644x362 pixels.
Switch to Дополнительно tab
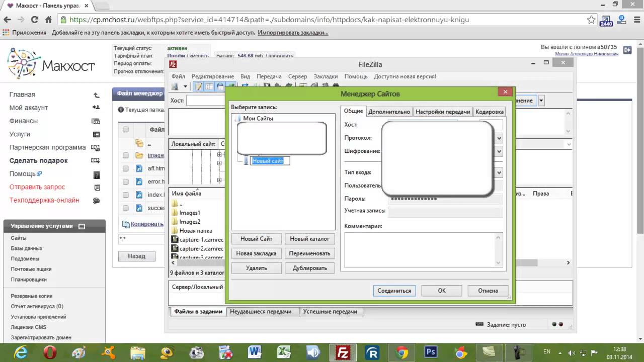(x=389, y=112)
